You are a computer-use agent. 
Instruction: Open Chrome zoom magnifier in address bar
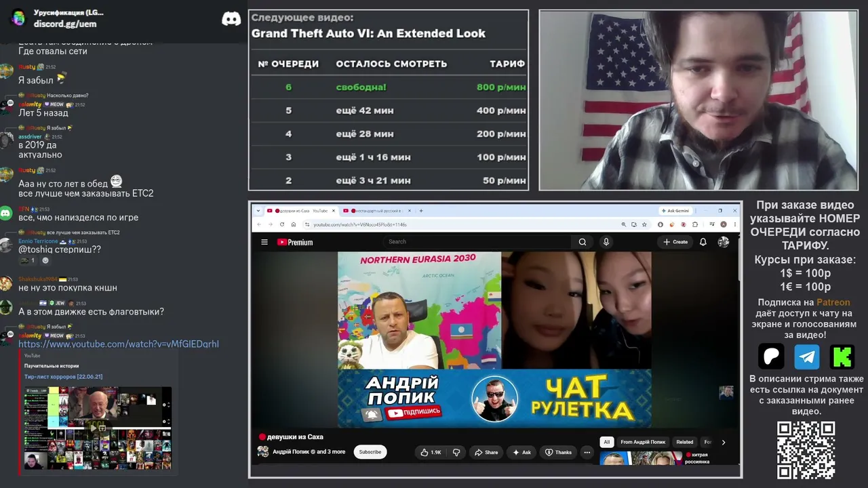tap(624, 224)
